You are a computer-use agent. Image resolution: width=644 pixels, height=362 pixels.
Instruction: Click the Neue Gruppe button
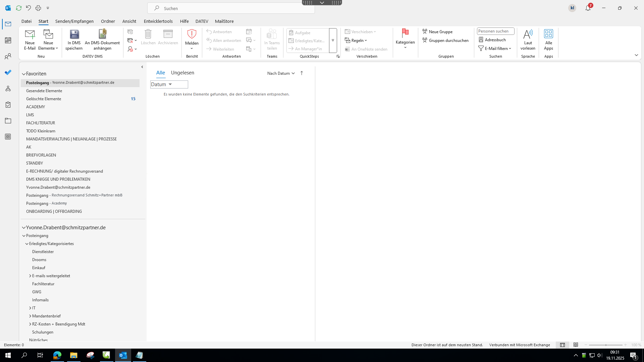(x=437, y=32)
